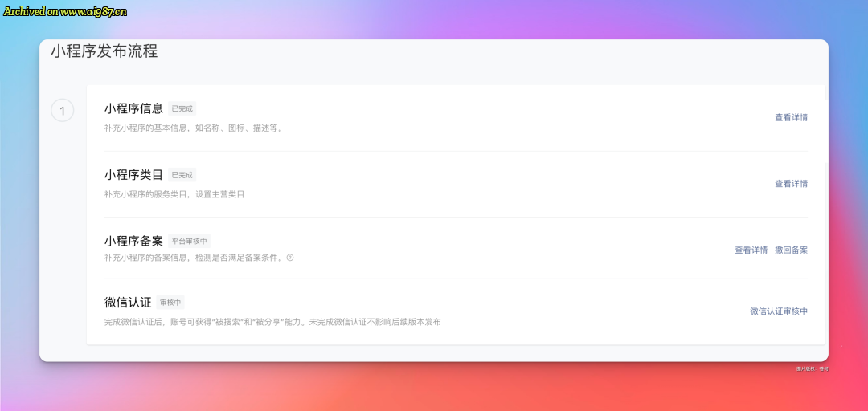Viewport: 868px width, 411px height.
Task: Click description 完成微信认证后 text
Action: (x=272, y=322)
